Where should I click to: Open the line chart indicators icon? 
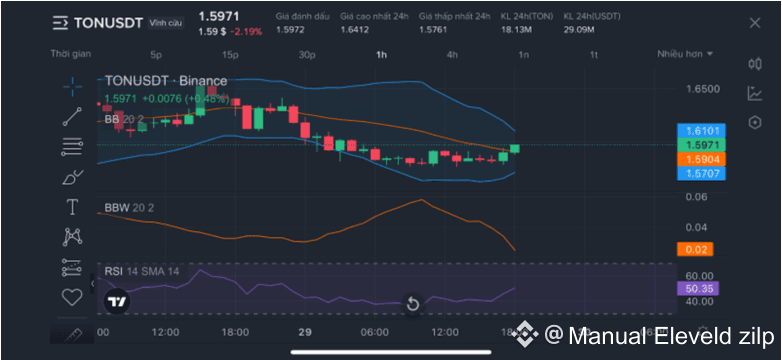click(x=755, y=93)
